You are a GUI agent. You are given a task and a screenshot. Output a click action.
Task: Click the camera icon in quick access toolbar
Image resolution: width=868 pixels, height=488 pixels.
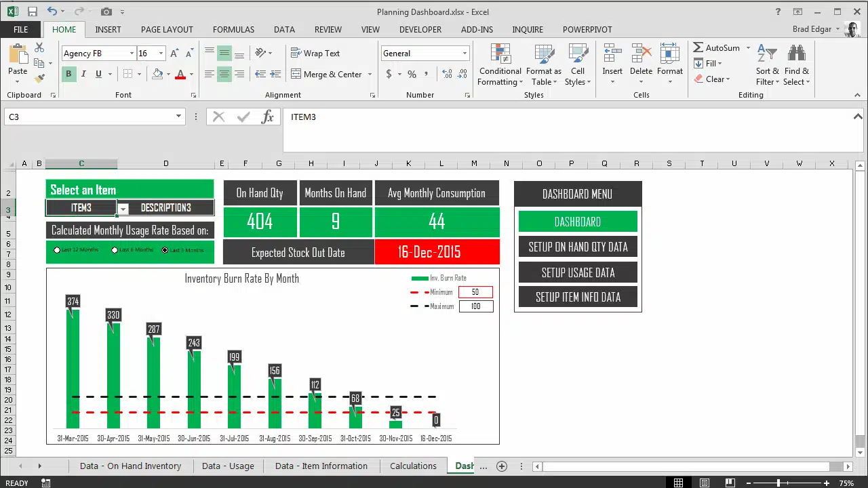point(106,12)
